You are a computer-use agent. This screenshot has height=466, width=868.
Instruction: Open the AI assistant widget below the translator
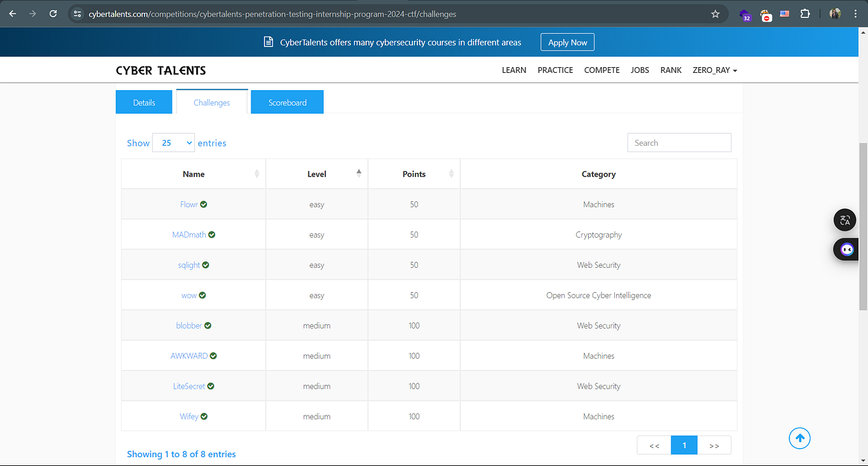coord(846,249)
